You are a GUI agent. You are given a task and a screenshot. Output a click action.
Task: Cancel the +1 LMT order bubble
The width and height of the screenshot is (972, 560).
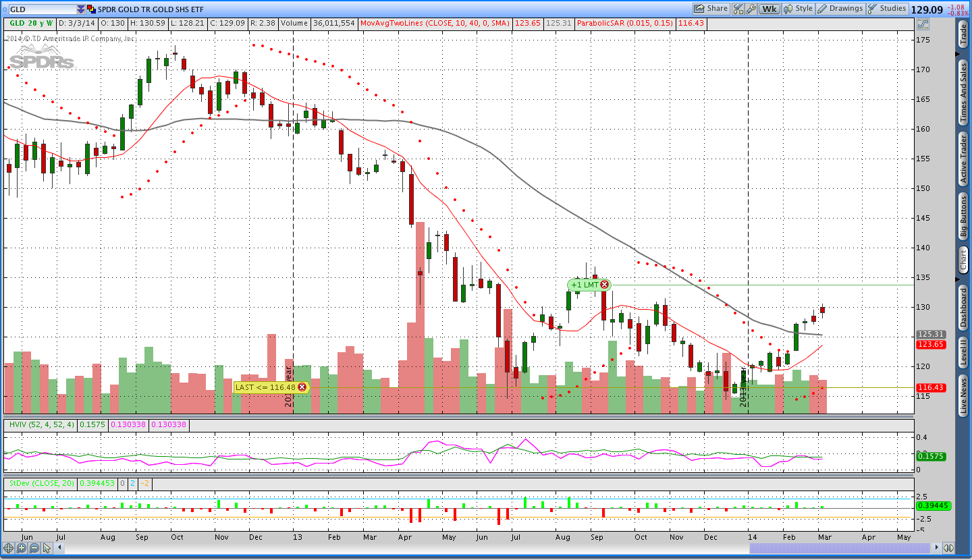click(x=604, y=285)
